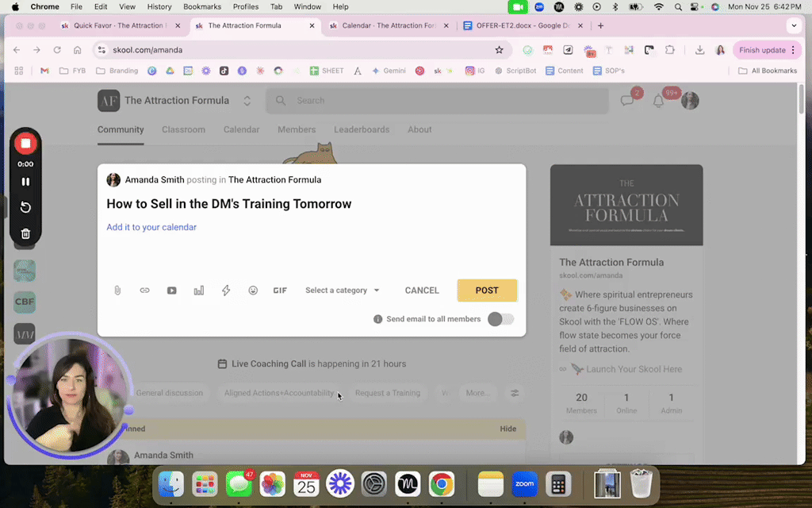Delete the recording using trash icon
The width and height of the screenshot is (812, 508).
click(25, 234)
